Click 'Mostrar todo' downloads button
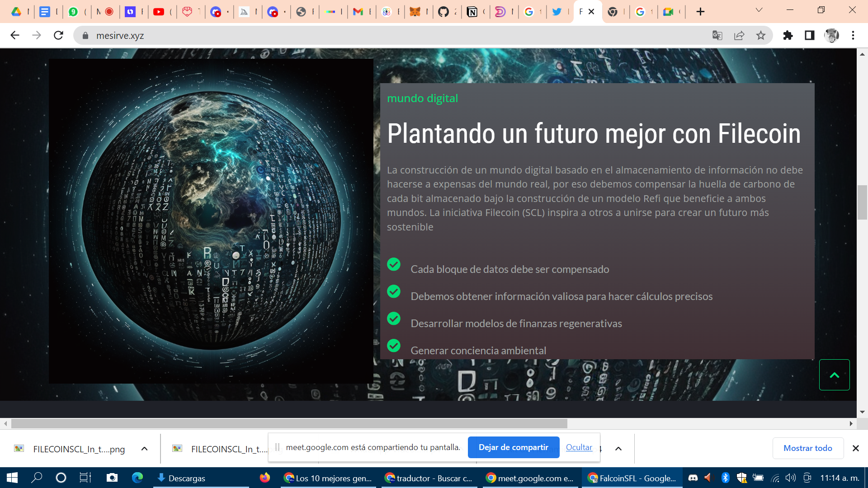 808,448
